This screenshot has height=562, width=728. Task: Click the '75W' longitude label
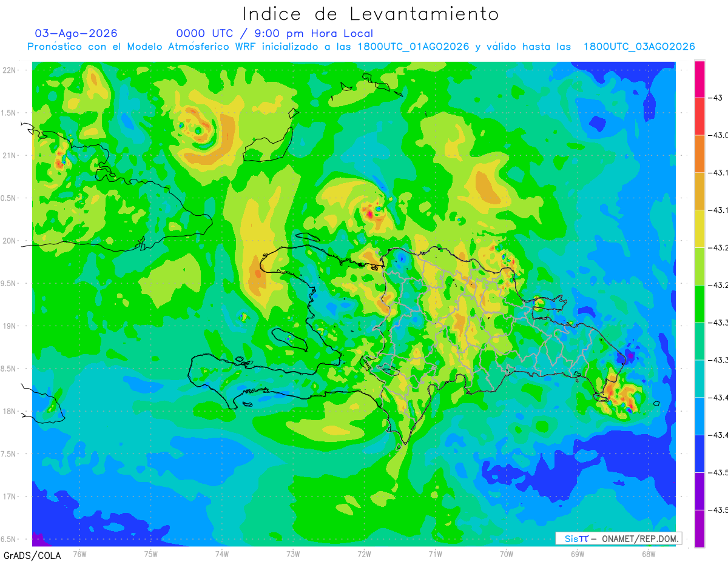pyautogui.click(x=150, y=554)
